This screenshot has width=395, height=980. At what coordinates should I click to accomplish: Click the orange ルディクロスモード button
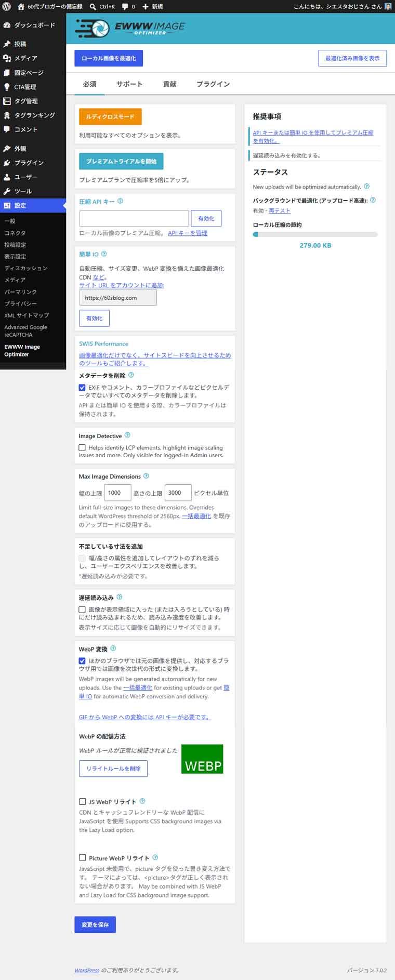click(x=110, y=117)
